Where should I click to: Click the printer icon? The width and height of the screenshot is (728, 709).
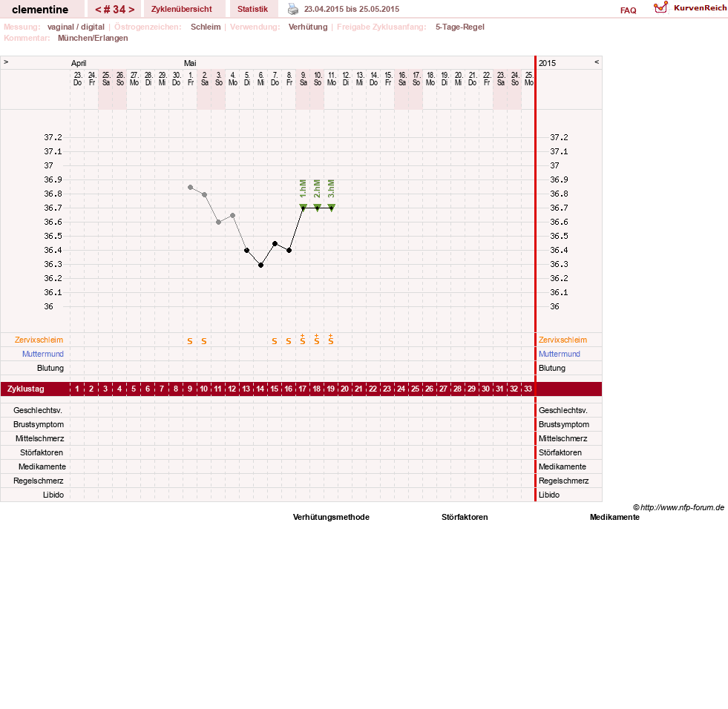click(293, 9)
